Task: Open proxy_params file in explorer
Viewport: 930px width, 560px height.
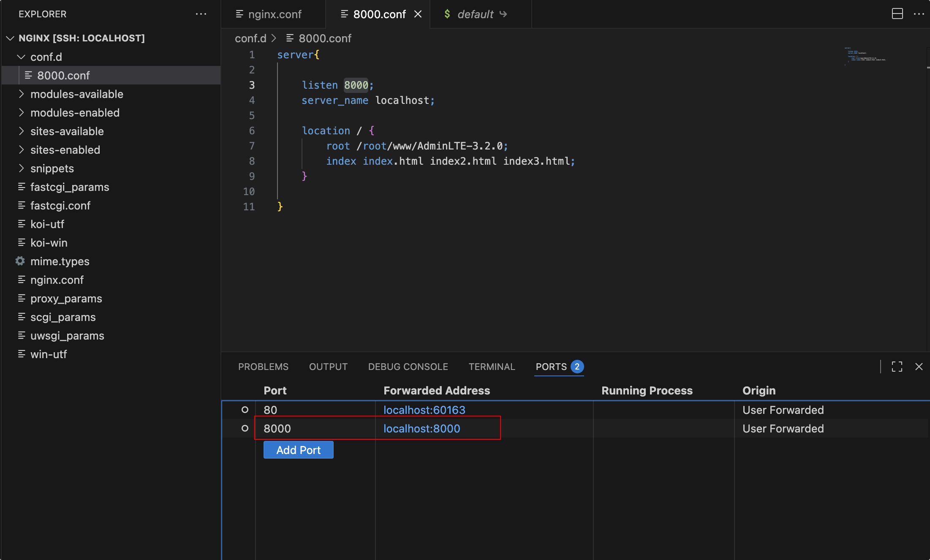Action: (x=66, y=299)
